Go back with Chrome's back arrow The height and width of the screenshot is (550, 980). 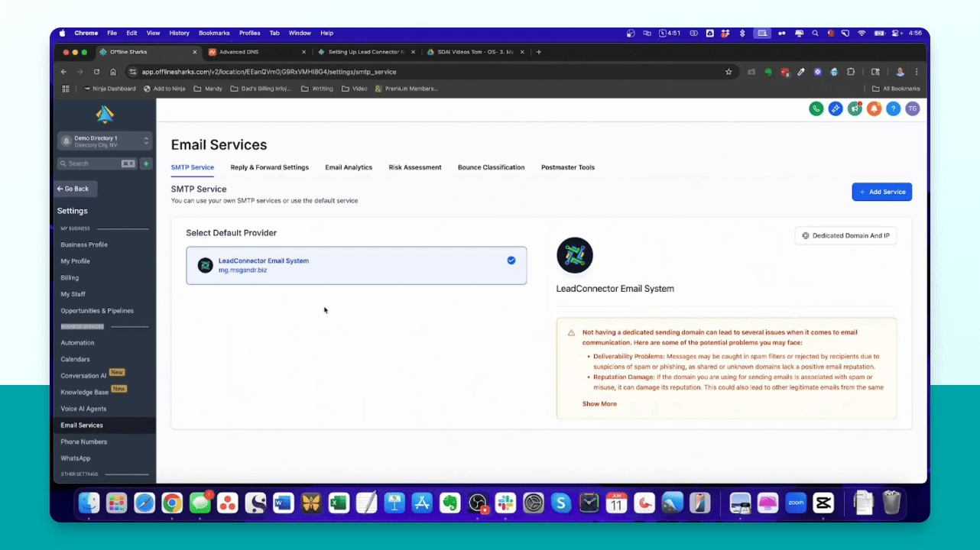pos(64,72)
